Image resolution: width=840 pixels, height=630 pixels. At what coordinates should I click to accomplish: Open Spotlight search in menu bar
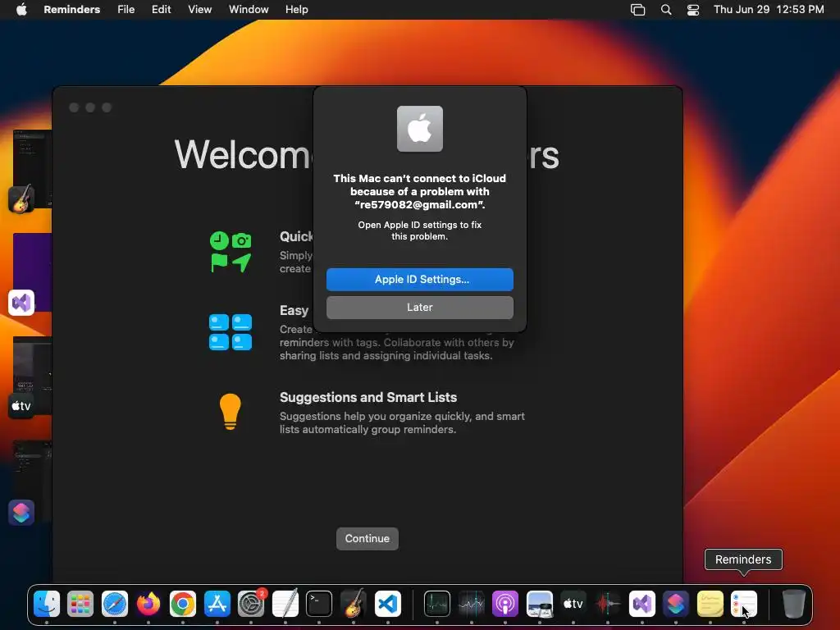(666, 10)
